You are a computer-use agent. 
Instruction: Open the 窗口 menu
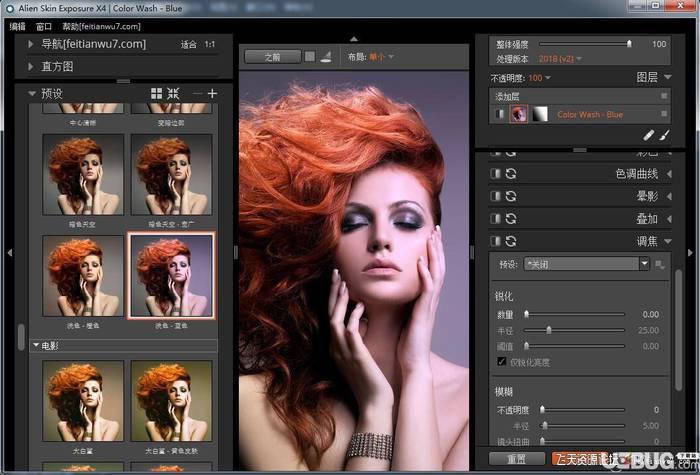click(x=44, y=26)
